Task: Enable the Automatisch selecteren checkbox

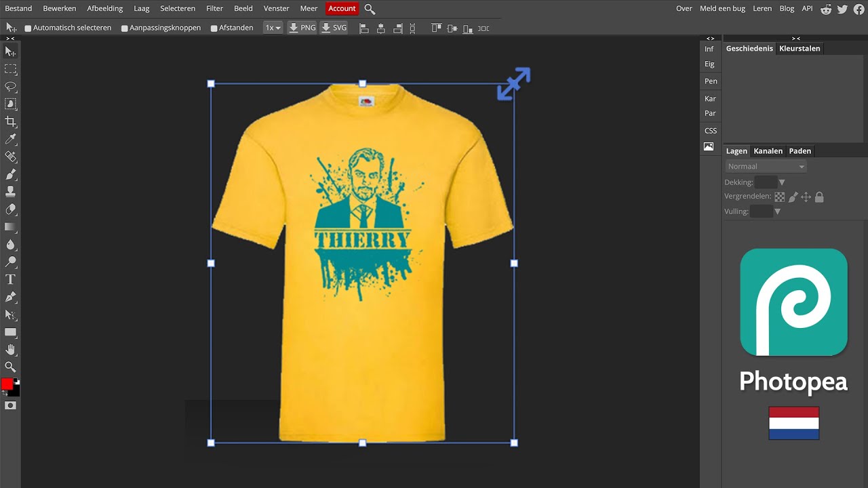Action: [28, 28]
